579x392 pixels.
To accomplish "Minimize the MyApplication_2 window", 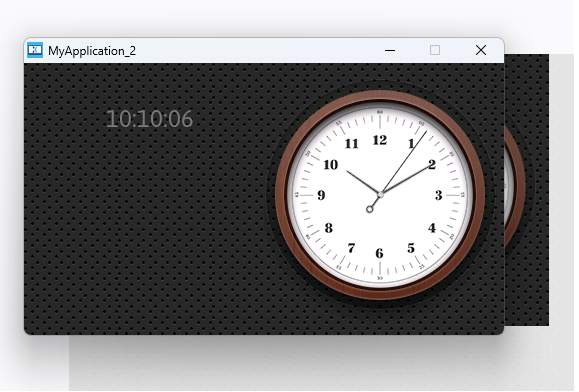I will click(390, 50).
